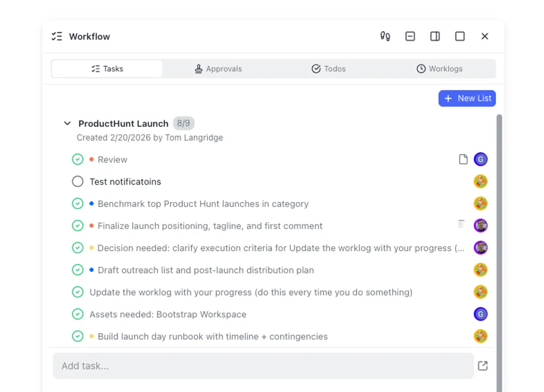Image resolution: width=544 pixels, height=392 pixels.
Task: Uncheck the completed Review task
Action: [x=78, y=159]
